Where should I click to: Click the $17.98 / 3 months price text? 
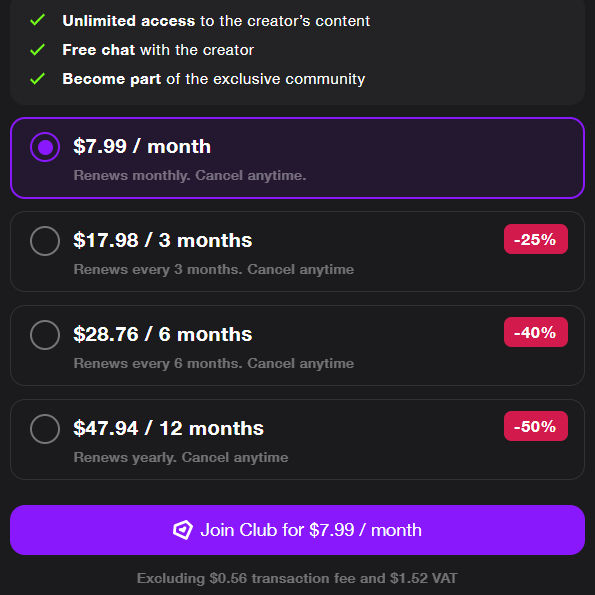pyautogui.click(x=163, y=240)
